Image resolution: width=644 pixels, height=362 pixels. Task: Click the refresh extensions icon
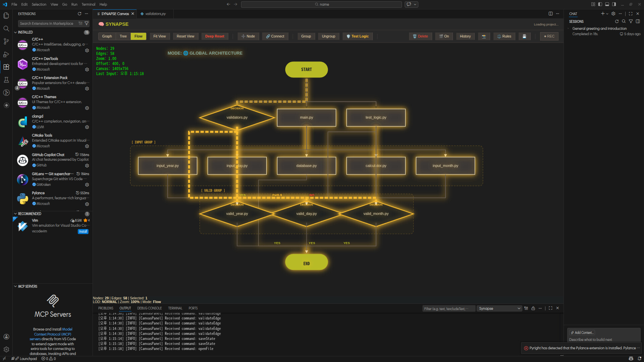79,14
